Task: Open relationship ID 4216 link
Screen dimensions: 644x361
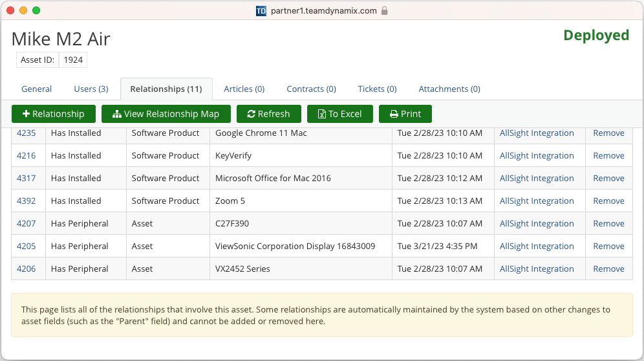Action: click(x=27, y=155)
